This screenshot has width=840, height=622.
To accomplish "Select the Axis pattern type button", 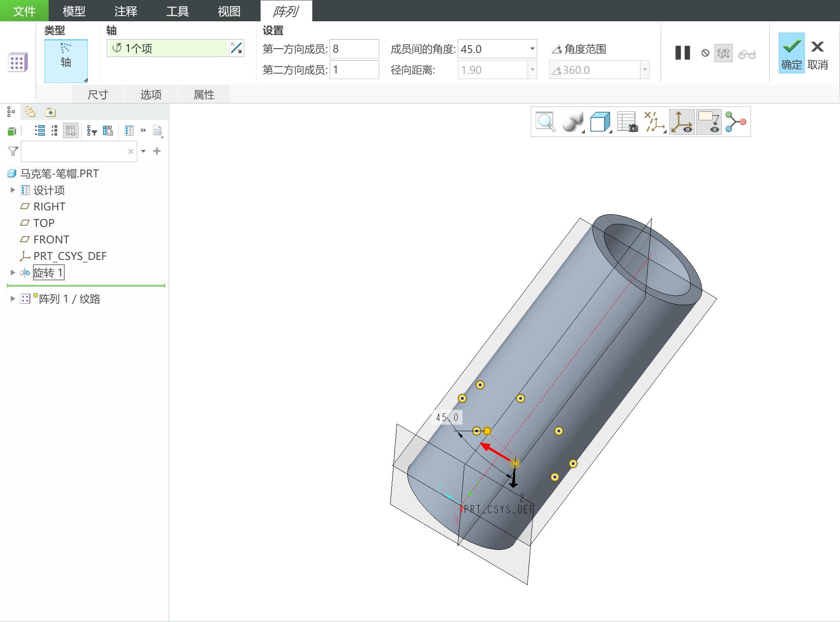I will 66,60.
